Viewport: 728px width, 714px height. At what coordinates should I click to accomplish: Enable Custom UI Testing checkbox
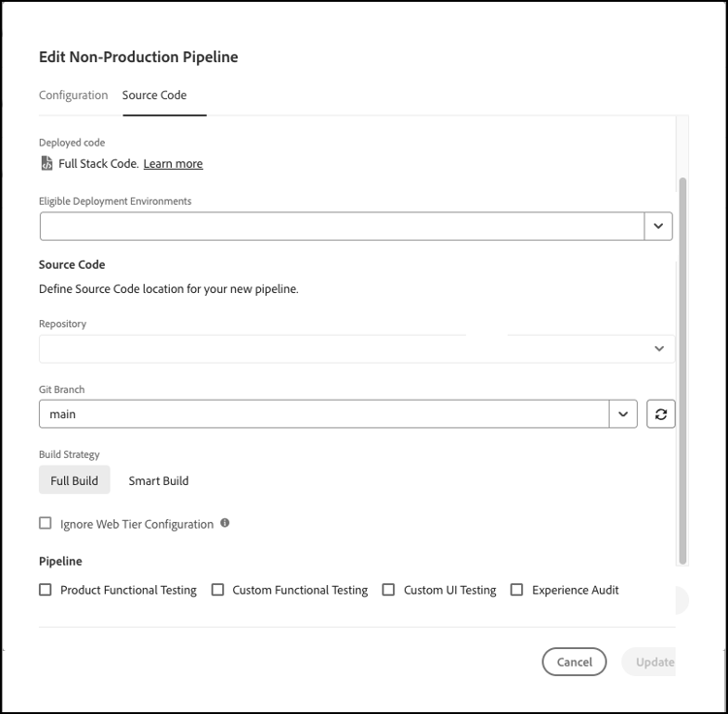[388, 589]
